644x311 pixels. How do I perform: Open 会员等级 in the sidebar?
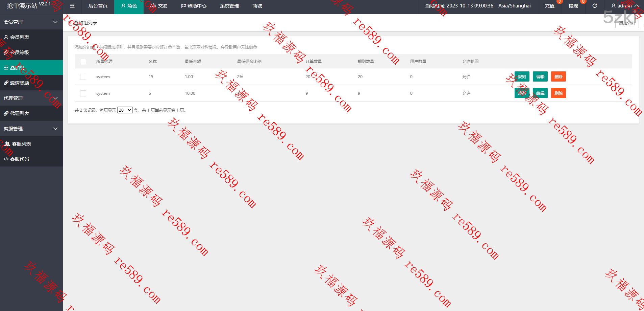20,52
